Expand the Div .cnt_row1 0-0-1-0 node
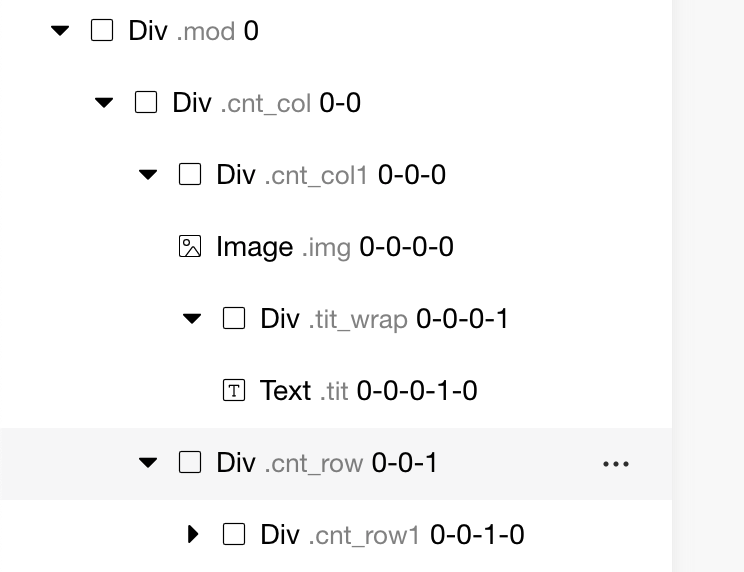Image resolution: width=744 pixels, height=572 pixels. pos(193,535)
